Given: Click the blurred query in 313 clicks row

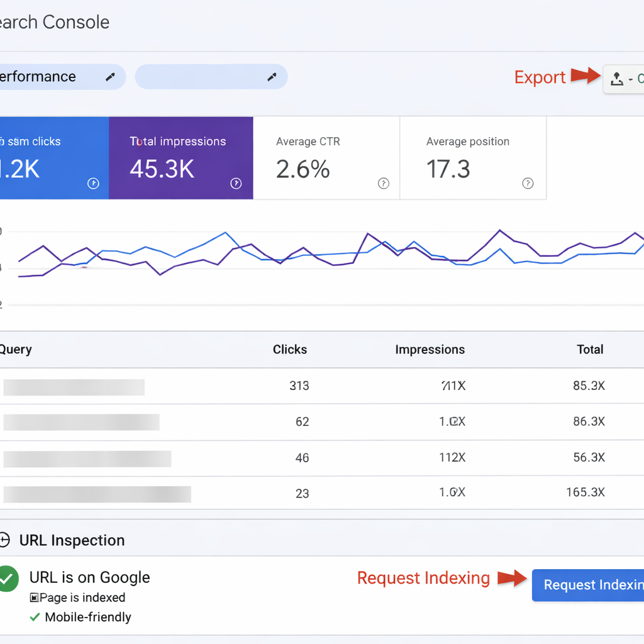Looking at the screenshot, I should click(x=74, y=387).
